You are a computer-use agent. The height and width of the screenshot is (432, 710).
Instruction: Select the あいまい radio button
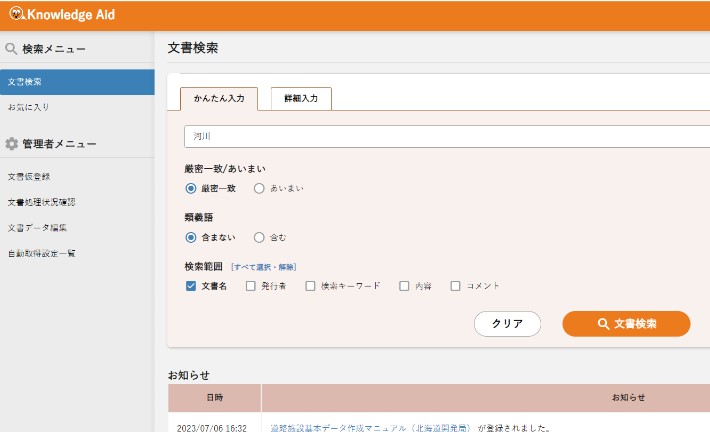pos(259,188)
